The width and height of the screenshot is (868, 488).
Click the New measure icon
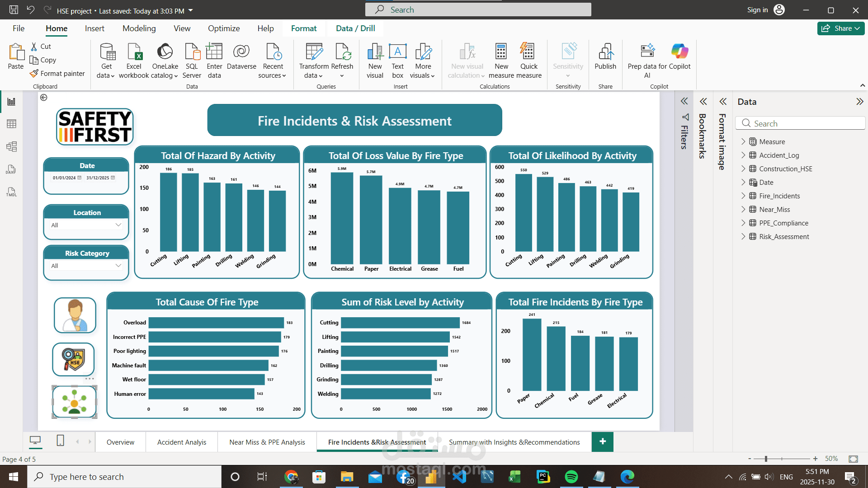point(501,53)
